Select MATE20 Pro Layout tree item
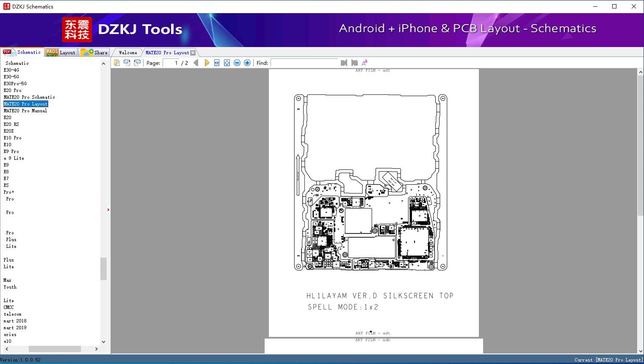 click(26, 104)
